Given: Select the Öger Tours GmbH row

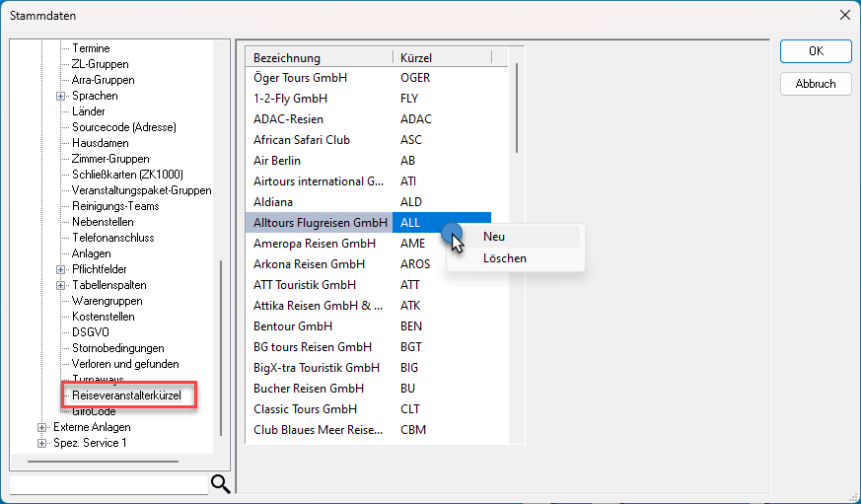Looking at the screenshot, I should (369, 78).
